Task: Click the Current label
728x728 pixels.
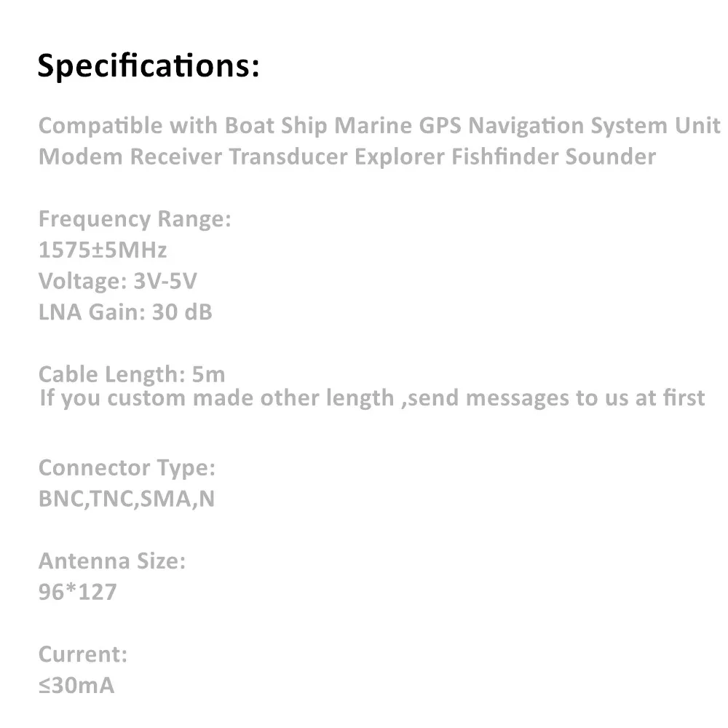Action: (83, 654)
